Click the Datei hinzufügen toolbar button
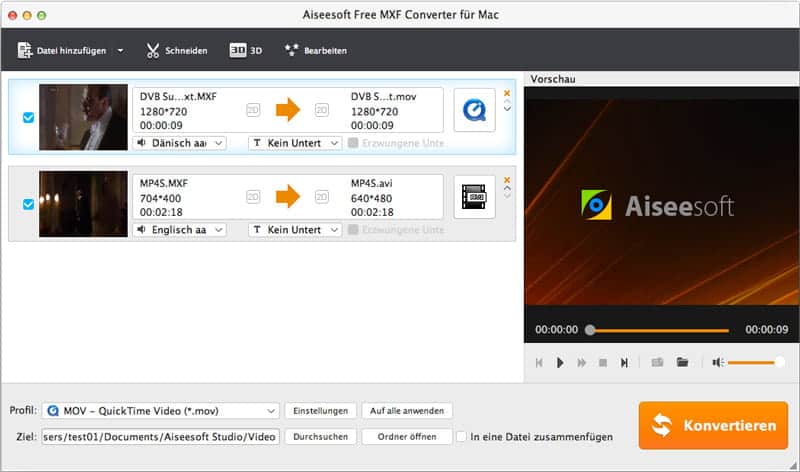 pos(62,51)
